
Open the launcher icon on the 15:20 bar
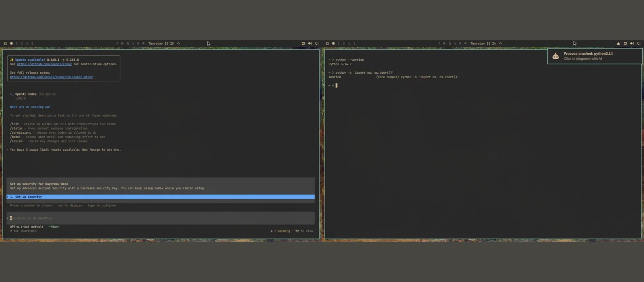[x=6, y=44]
